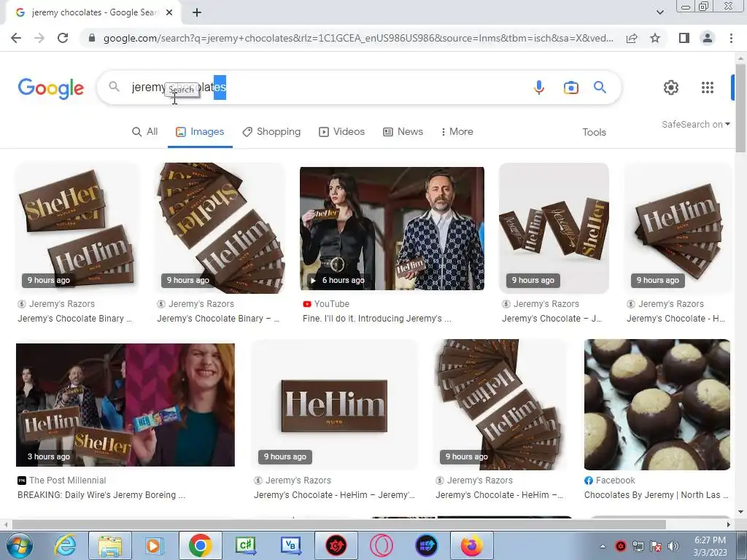Switch to Chrome in the taskbar

200,545
